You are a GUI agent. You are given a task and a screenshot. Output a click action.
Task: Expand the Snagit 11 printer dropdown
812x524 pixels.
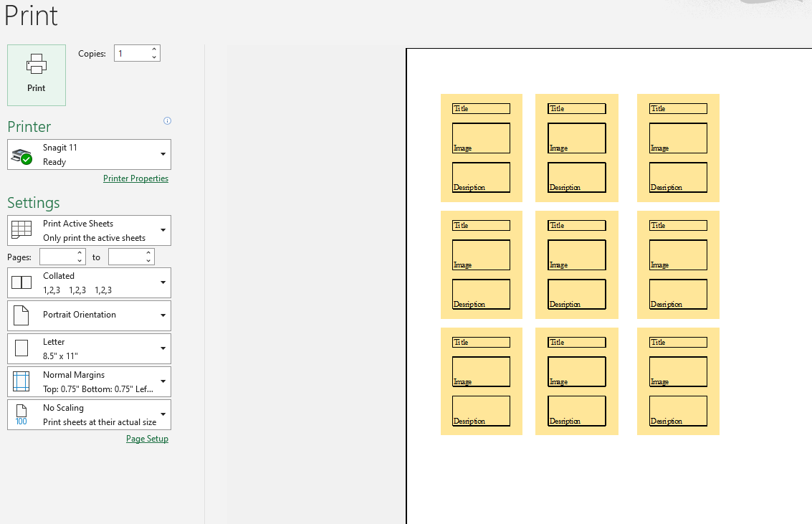tap(163, 154)
